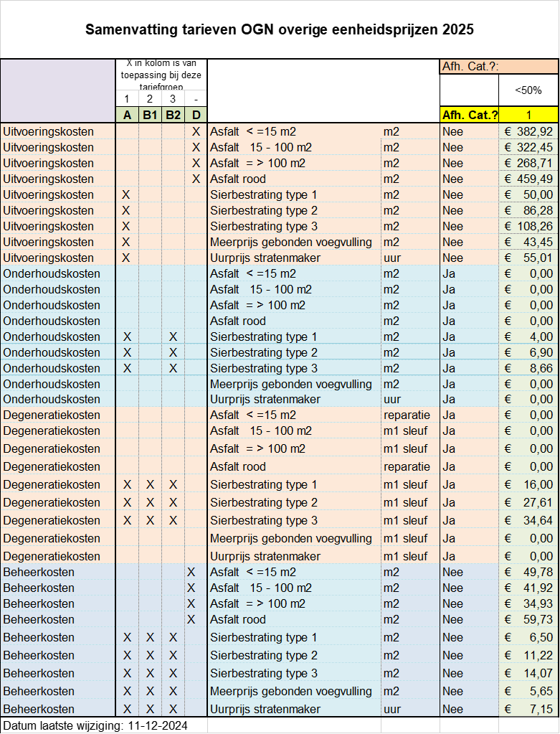Screen dimensions: 560x734
Task: Click "Meerprijs gebonden voegvulling" in the Onderhoudskosten row
Action: point(291,384)
